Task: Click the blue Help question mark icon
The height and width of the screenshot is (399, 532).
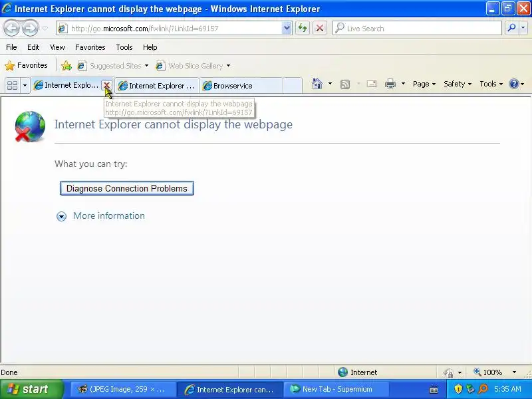Action: click(x=514, y=84)
